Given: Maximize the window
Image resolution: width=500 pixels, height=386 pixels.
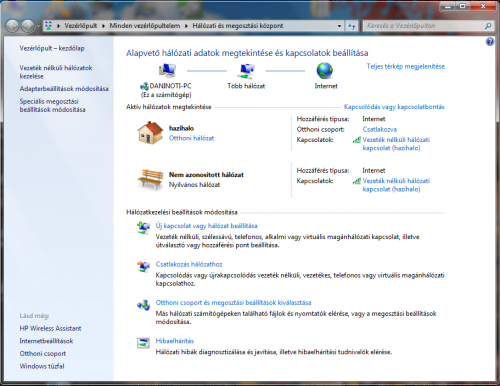Looking at the screenshot, I should click(x=463, y=6).
